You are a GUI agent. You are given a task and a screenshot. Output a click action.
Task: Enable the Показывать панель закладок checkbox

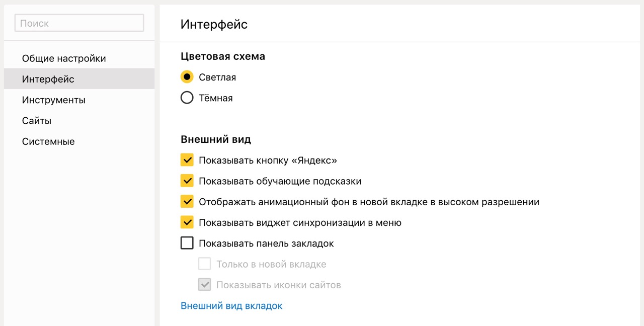[x=187, y=243]
